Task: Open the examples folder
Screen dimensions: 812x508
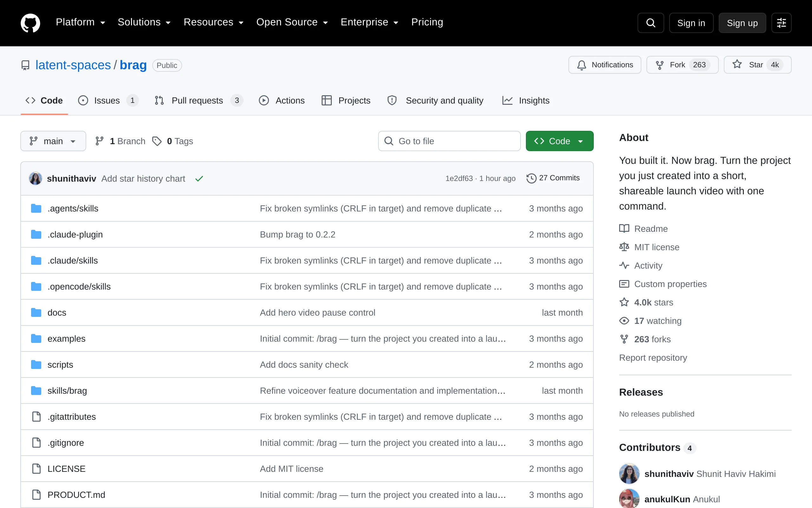Action: (x=66, y=339)
